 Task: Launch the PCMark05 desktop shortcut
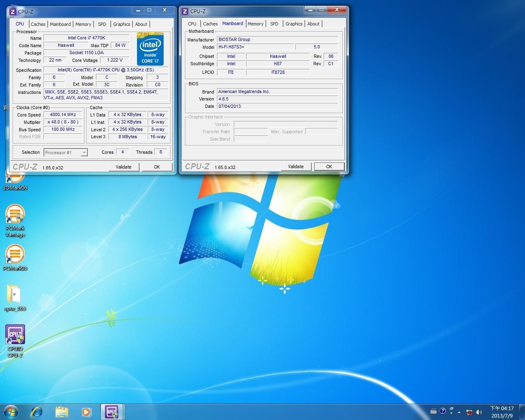click(15, 258)
